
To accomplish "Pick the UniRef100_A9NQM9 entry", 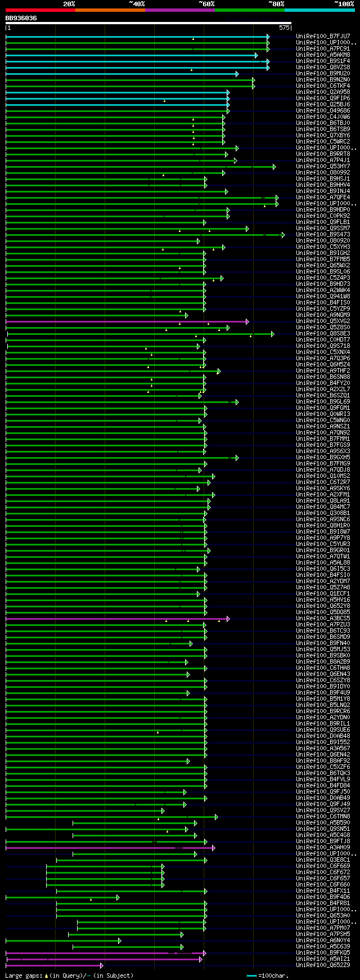I will tap(323, 315).
